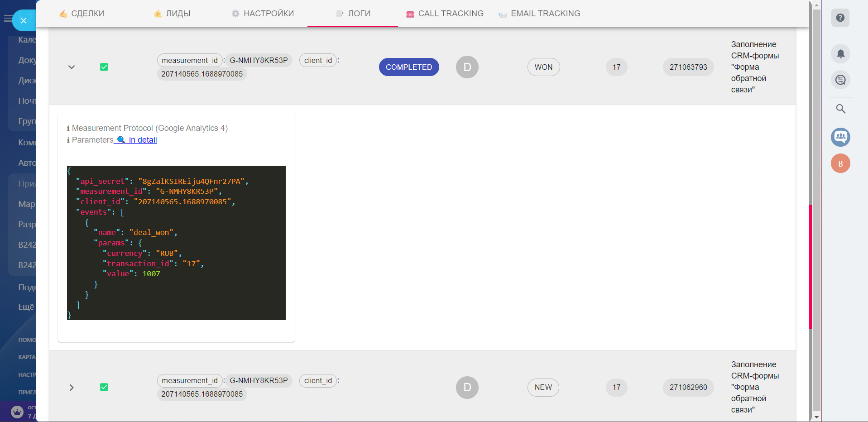
Task: Switch to the СДЕЛКИ tab
Action: (x=82, y=14)
